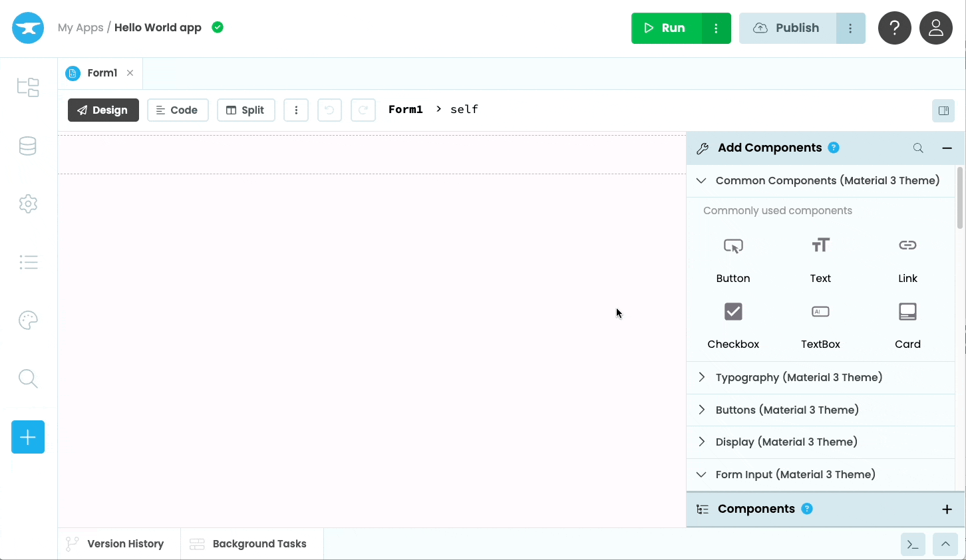Add a Link component to the form
The image size is (966, 560).
tap(907, 246)
